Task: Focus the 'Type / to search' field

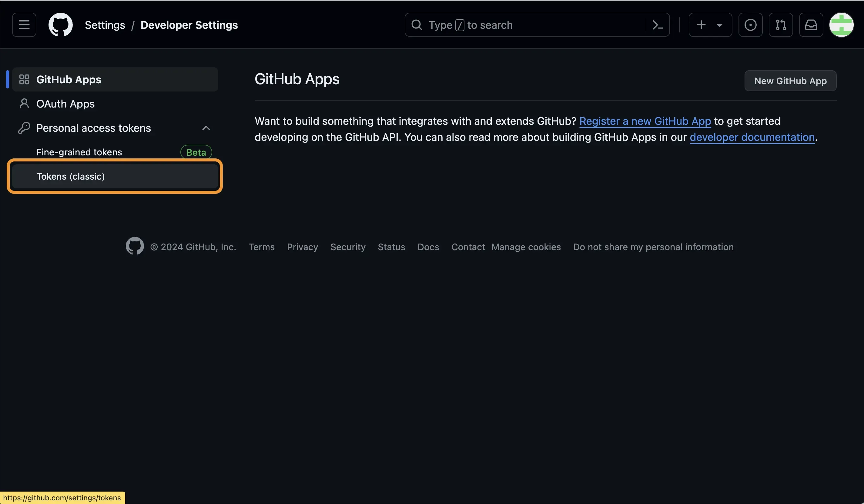Action: pyautogui.click(x=537, y=25)
